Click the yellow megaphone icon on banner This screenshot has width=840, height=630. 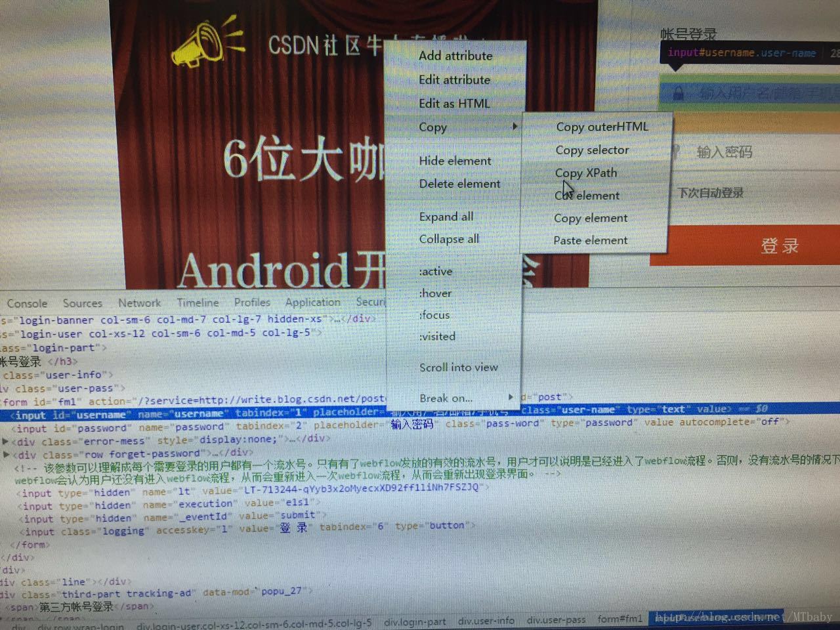click(x=207, y=42)
